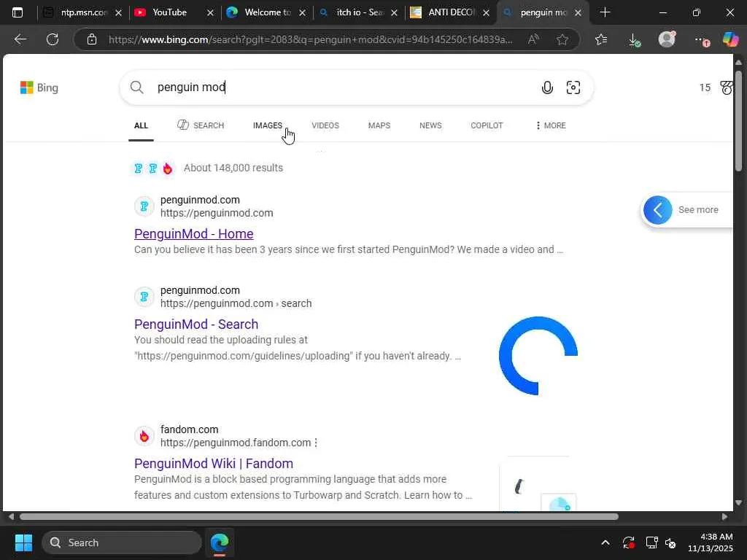Open the clock showing 4:38 AM
This screenshot has width=747, height=560.
click(711, 542)
